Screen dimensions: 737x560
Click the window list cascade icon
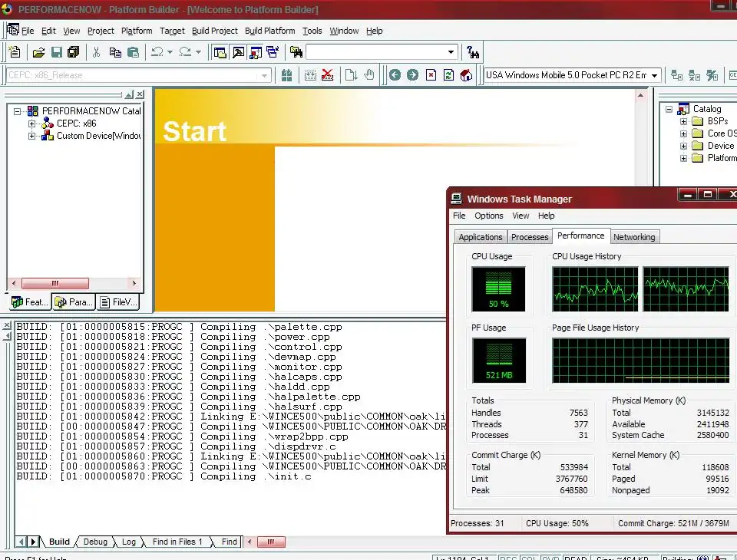click(x=273, y=52)
